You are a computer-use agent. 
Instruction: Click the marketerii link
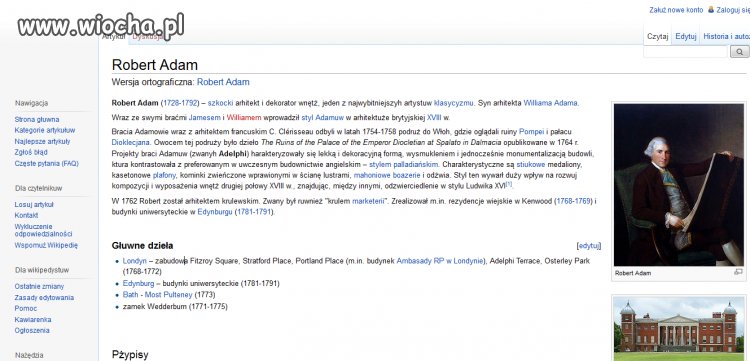368,201
